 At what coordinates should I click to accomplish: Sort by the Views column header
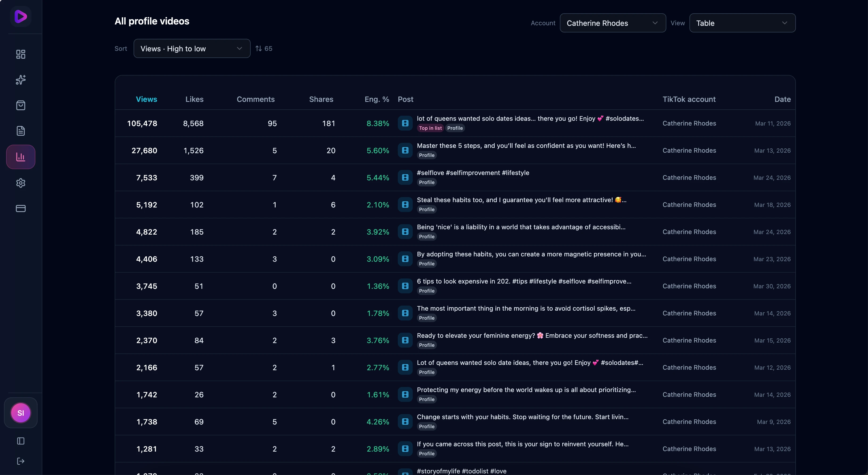pos(146,99)
